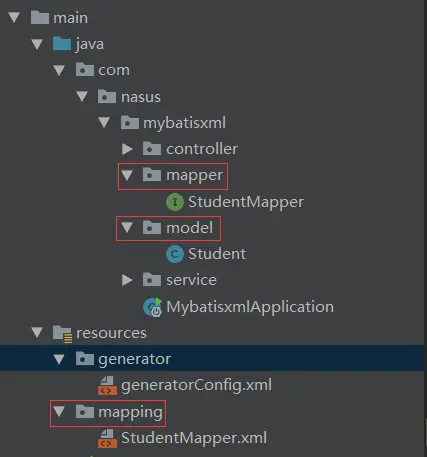Select the com package label
Viewport: 427px width, 457px height.
[114, 70]
